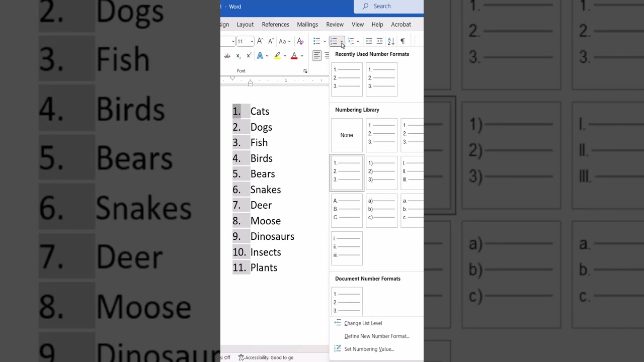This screenshot has width=644, height=362.
Task: Open the View ribbon tab
Action: click(358, 24)
